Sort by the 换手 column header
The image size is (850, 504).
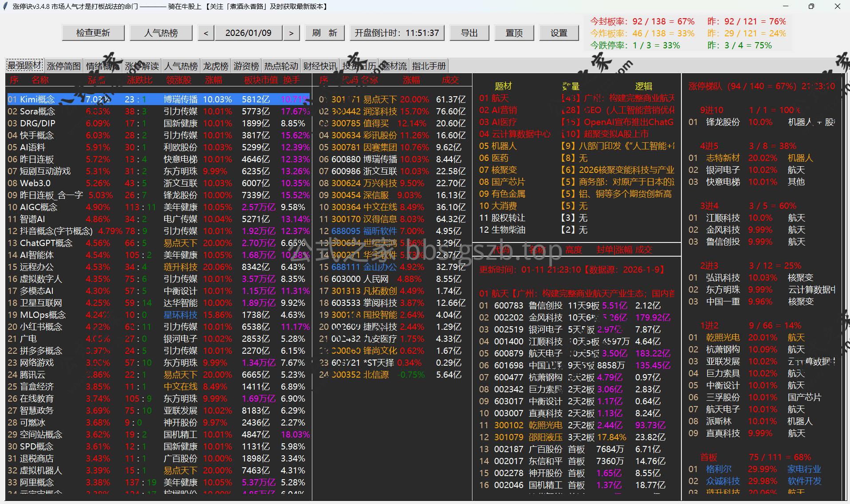pyautogui.click(x=291, y=80)
